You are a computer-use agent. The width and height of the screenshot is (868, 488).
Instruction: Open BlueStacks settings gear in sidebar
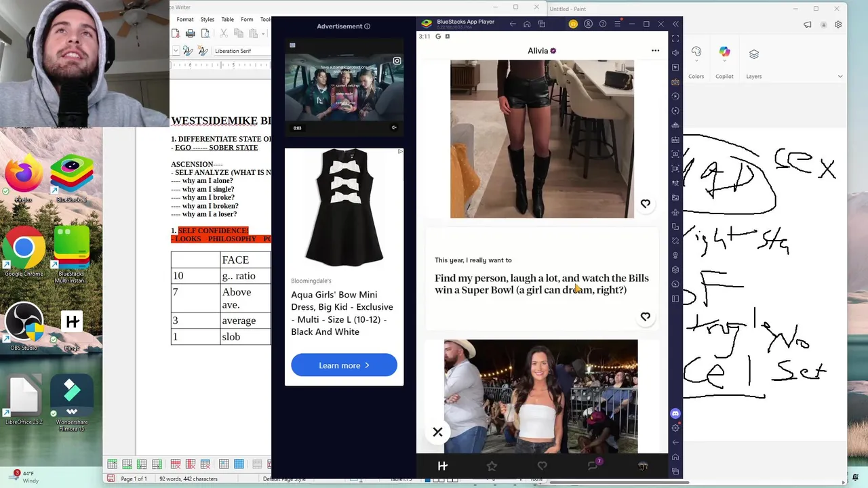click(x=675, y=428)
